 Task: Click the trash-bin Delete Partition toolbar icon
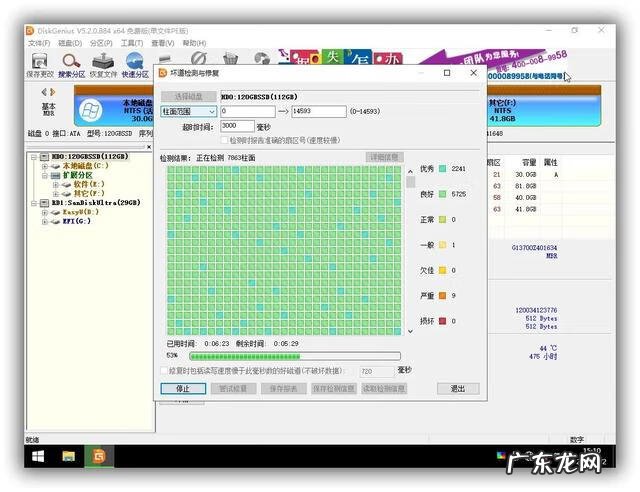pos(230,58)
